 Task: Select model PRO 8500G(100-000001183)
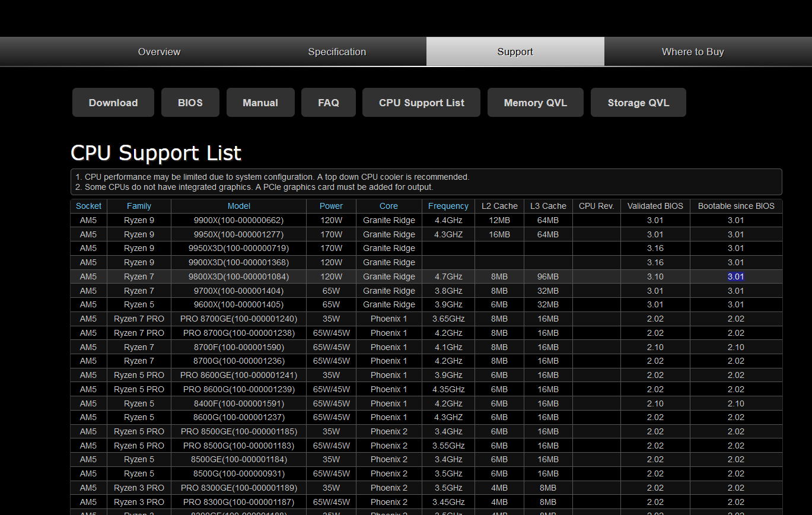point(239,446)
